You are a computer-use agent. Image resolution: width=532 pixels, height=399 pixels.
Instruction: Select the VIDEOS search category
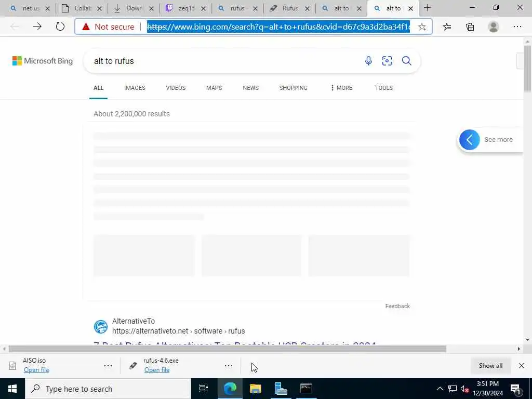[176, 87]
